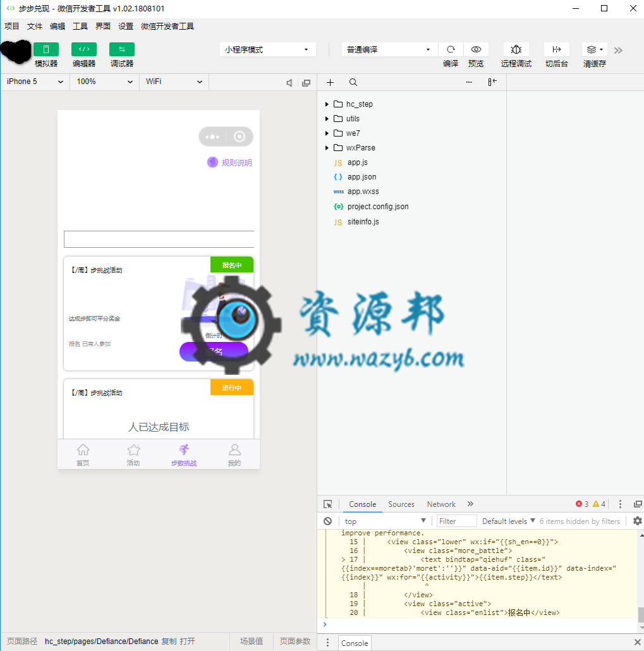This screenshot has width=644, height=651.
Task: Open the normal compile mode dropdown
Action: (389, 49)
